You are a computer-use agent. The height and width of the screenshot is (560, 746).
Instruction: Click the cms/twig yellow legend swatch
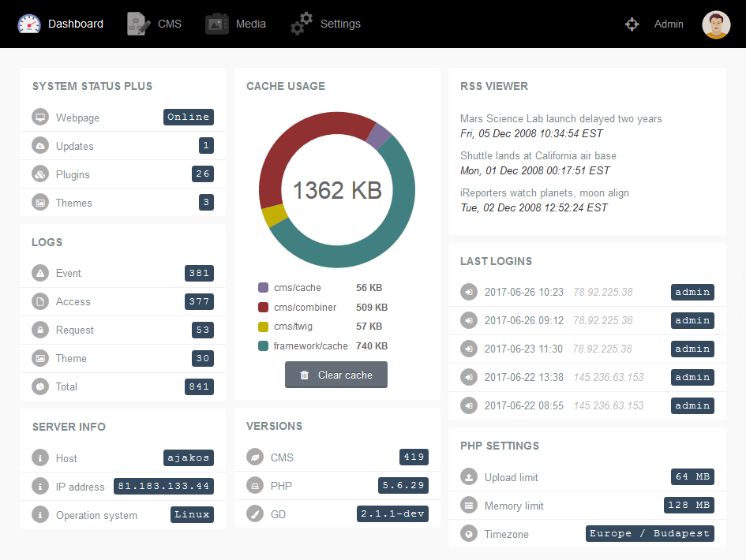(263, 326)
